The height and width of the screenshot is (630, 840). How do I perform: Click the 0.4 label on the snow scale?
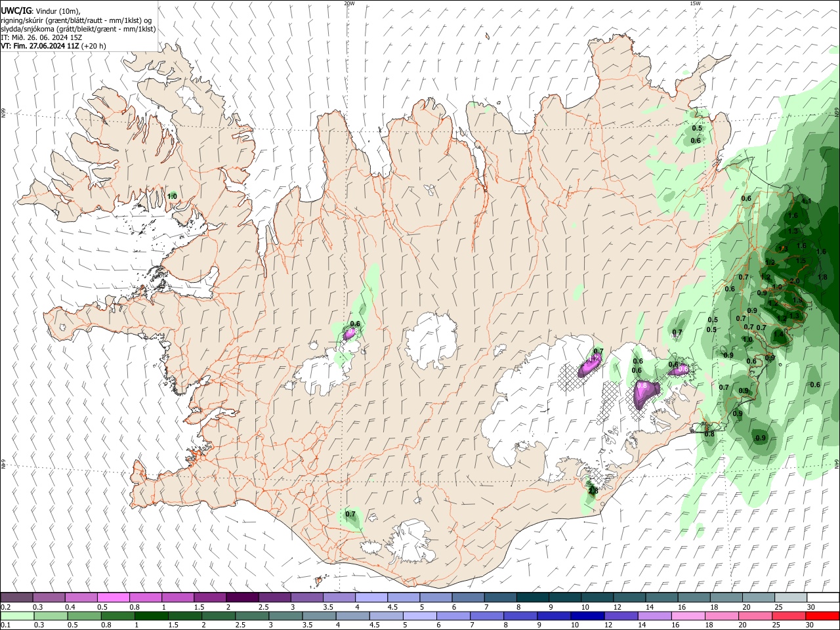click(70, 607)
